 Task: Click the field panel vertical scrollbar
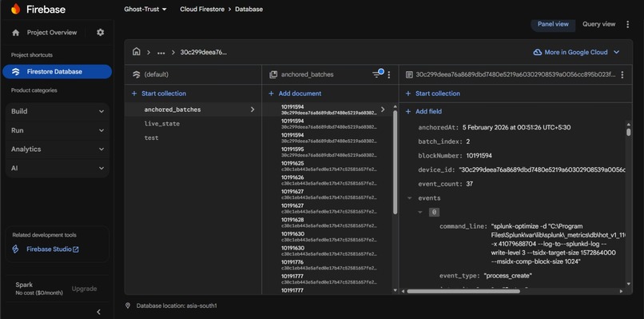[628, 132]
